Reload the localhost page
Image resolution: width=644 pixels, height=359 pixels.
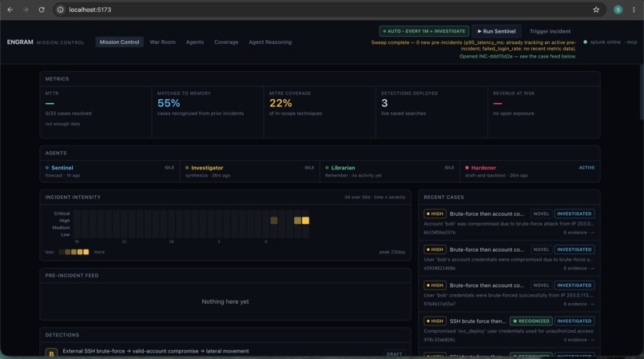(42, 10)
